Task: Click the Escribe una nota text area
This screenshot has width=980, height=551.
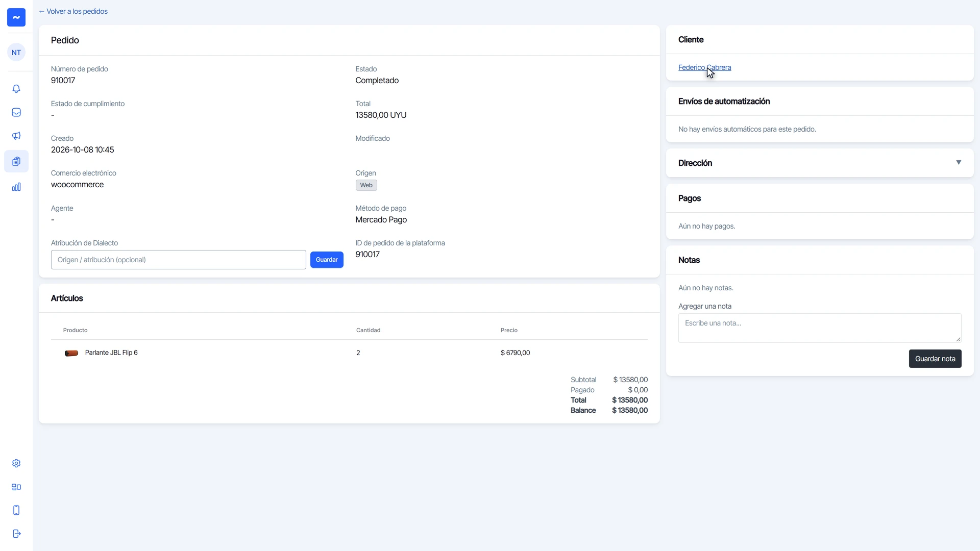Action: tap(820, 328)
